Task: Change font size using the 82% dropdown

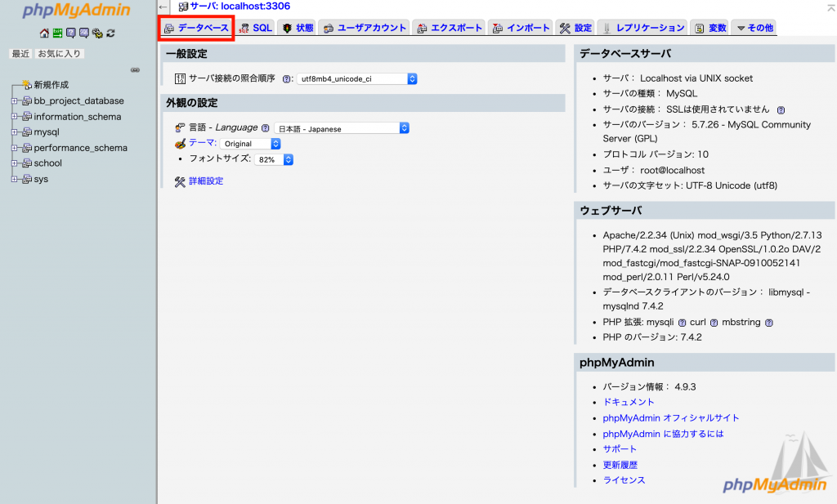Action: tap(273, 160)
